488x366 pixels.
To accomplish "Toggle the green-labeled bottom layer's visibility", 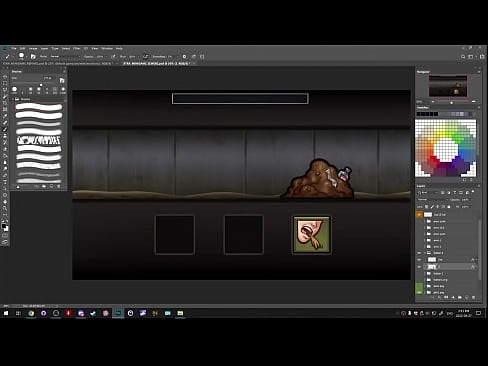I will coord(419,292).
